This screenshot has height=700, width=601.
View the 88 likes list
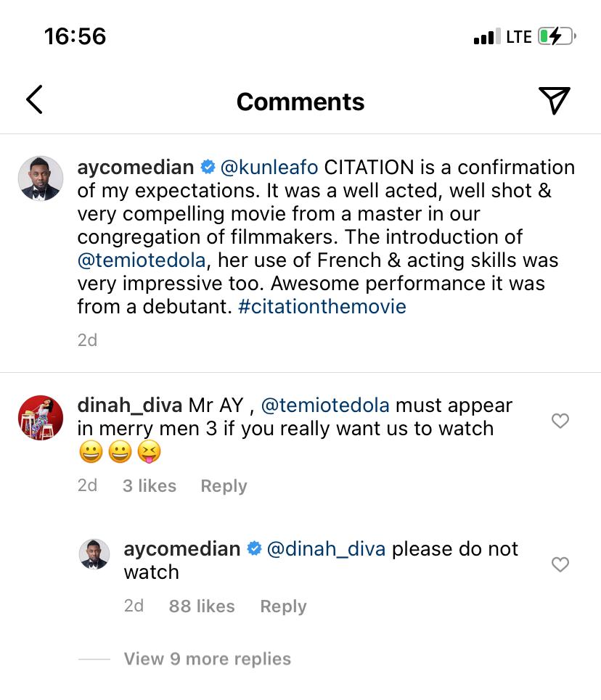click(x=202, y=606)
